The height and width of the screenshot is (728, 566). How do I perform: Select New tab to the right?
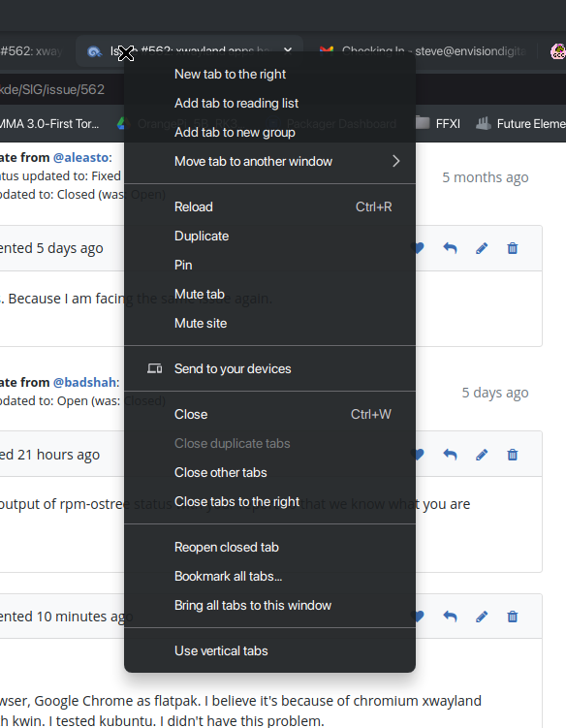[x=269, y=74]
